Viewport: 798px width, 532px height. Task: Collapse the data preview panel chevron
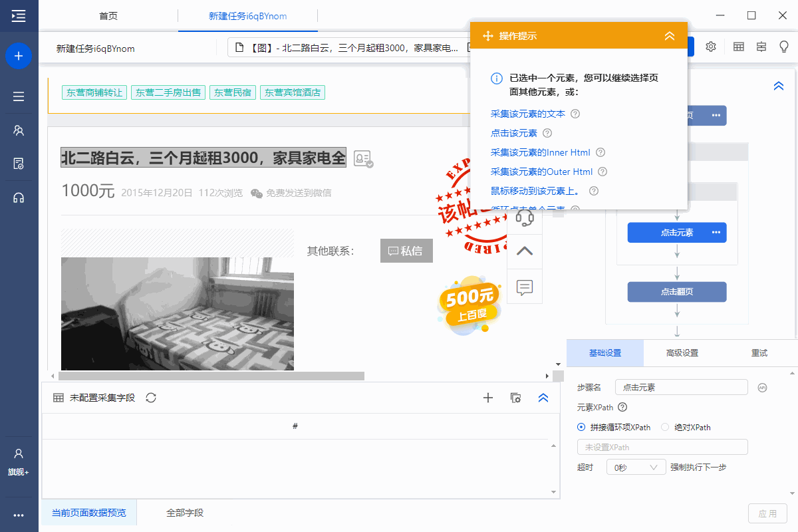[x=543, y=398]
